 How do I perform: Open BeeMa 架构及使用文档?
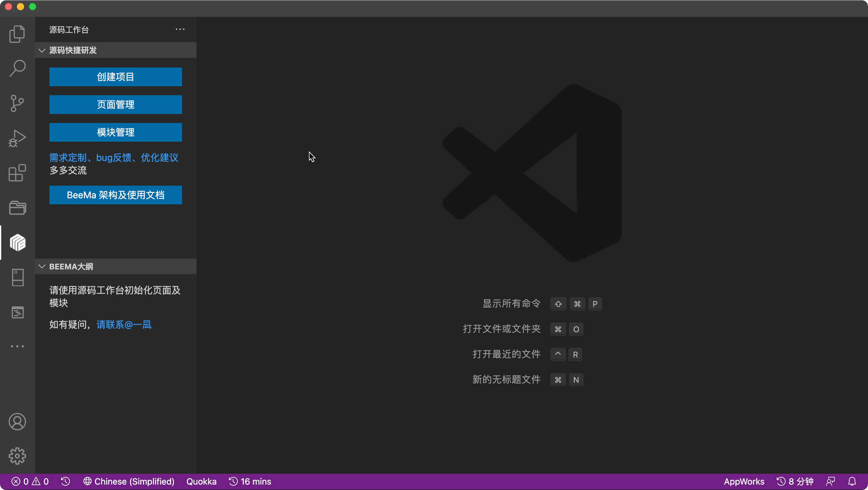(x=116, y=195)
